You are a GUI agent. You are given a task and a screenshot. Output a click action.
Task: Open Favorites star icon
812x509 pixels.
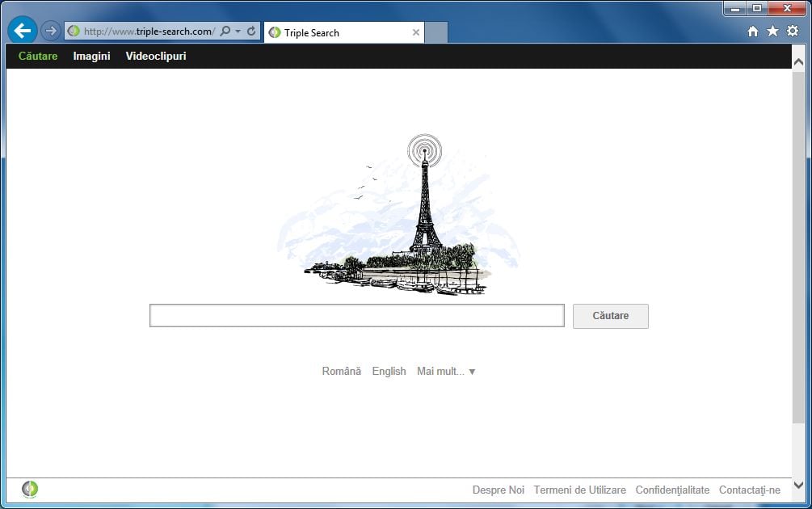click(772, 31)
